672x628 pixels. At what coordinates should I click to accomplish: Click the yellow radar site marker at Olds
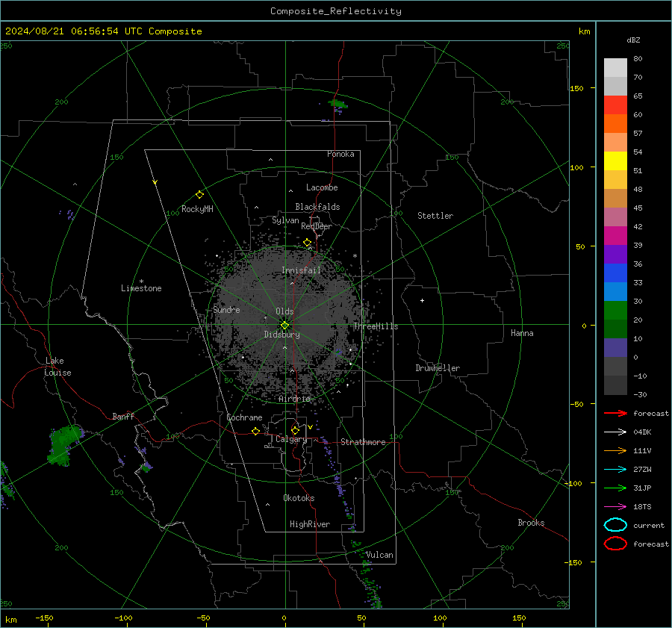(284, 326)
